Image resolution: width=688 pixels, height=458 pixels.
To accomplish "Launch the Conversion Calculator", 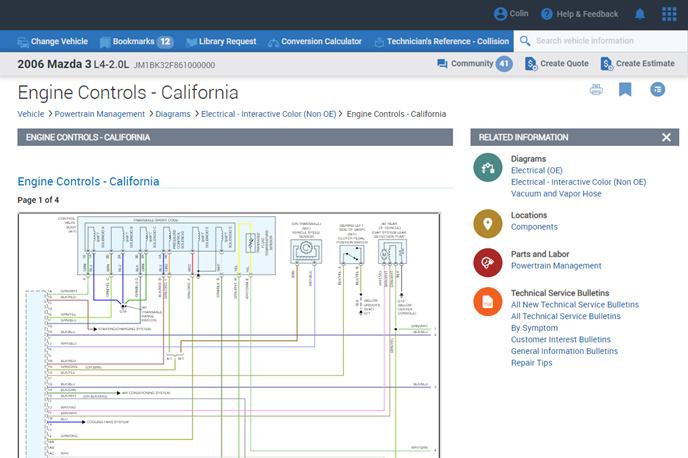I will tap(315, 41).
